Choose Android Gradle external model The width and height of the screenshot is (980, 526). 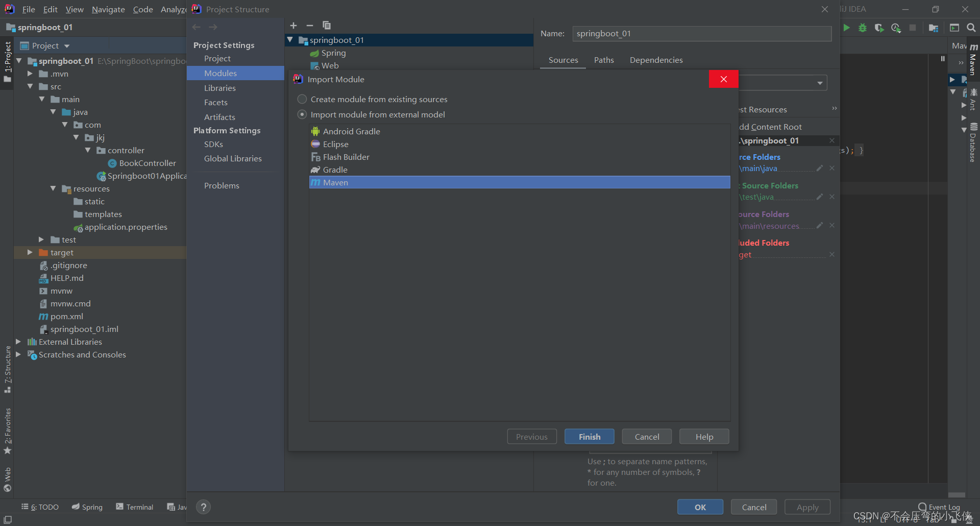[x=520, y=131]
